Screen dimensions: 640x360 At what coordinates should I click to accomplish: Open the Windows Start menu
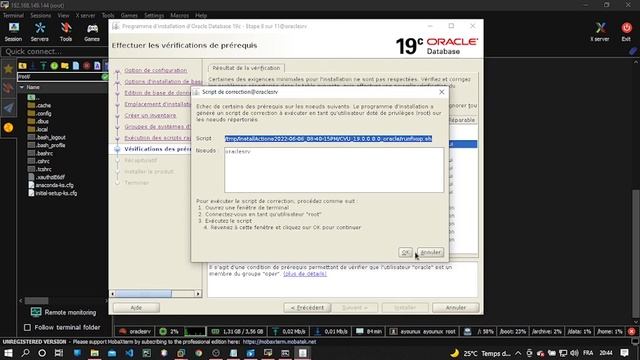tap(8, 353)
